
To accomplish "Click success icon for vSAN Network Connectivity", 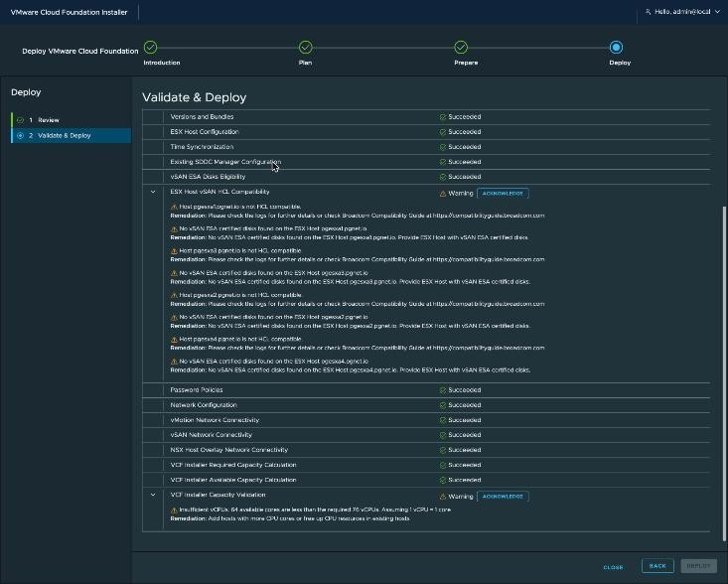I will coord(443,435).
